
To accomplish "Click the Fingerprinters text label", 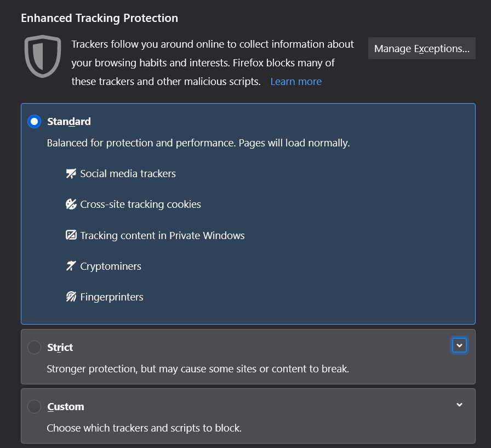I will [112, 297].
